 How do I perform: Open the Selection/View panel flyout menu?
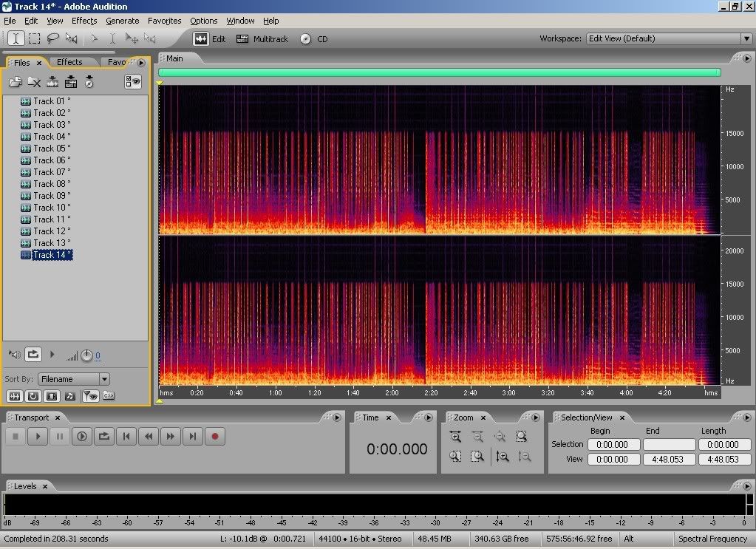pyautogui.click(x=747, y=417)
